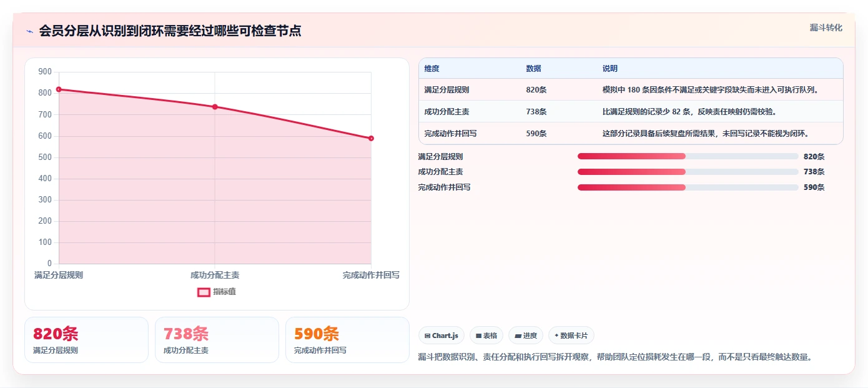Click the 590条 progress bar for 完成动作并回写

click(x=688, y=187)
